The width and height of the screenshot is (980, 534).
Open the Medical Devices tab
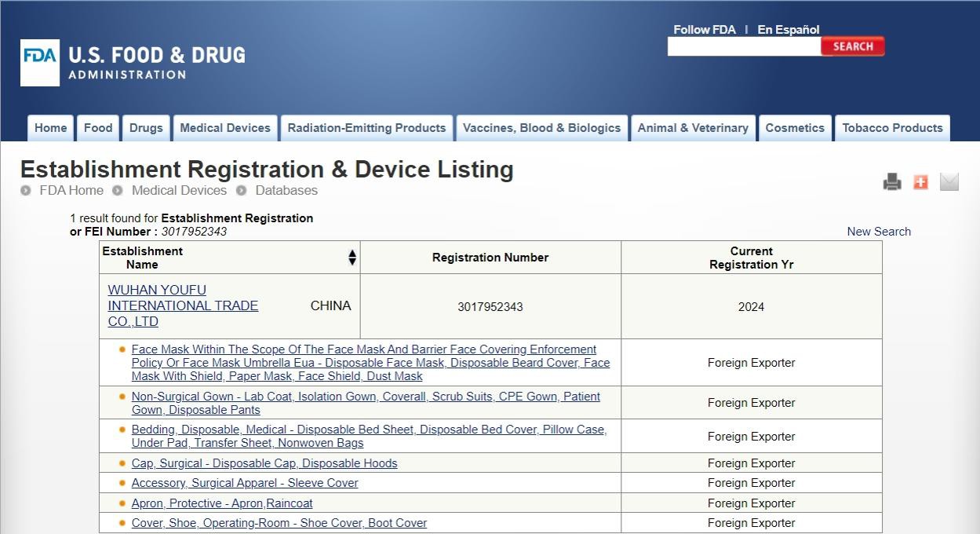pos(225,128)
